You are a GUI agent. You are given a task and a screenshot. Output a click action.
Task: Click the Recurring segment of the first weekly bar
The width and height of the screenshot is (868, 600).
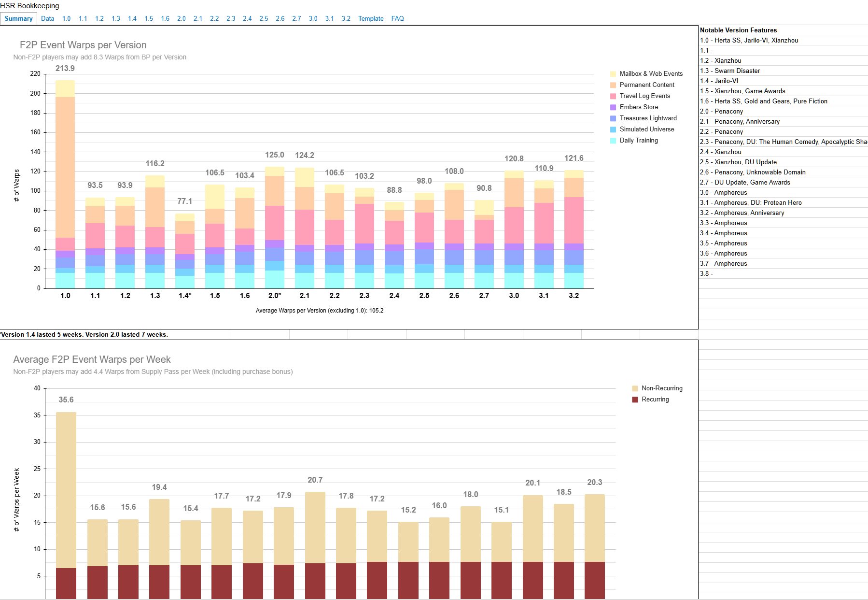pyautogui.click(x=66, y=584)
